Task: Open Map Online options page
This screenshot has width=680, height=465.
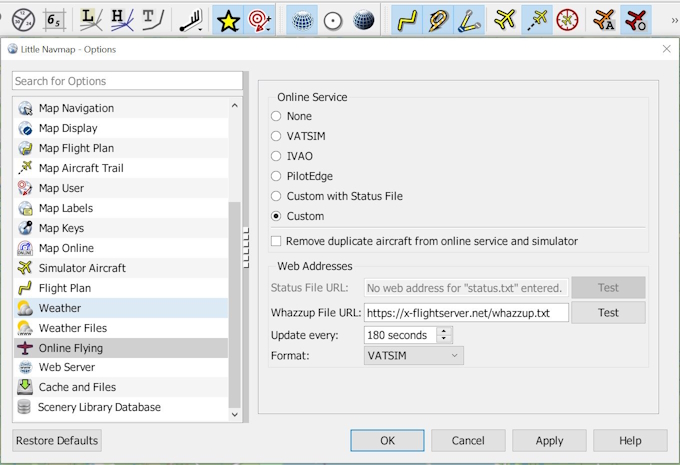Action: coord(121,248)
